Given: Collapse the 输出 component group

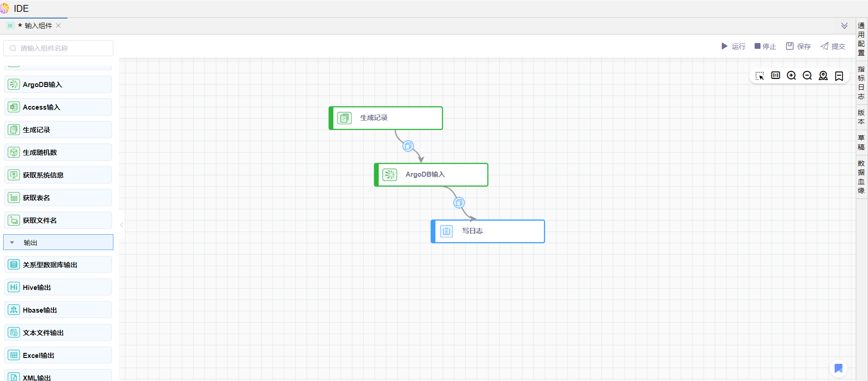Looking at the screenshot, I should pyautogui.click(x=12, y=242).
